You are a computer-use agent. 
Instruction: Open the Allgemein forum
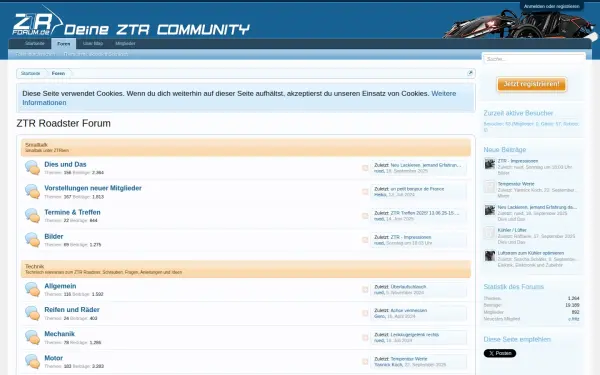[x=60, y=286]
